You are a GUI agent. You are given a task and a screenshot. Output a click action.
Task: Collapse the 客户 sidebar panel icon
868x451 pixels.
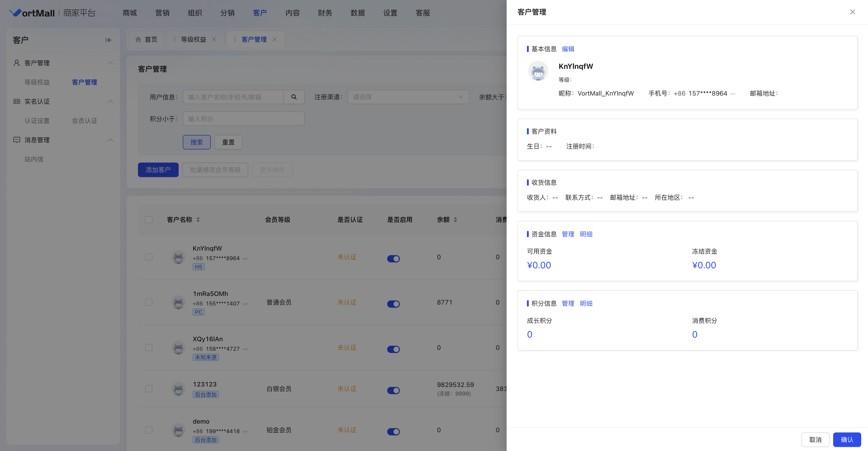point(108,40)
